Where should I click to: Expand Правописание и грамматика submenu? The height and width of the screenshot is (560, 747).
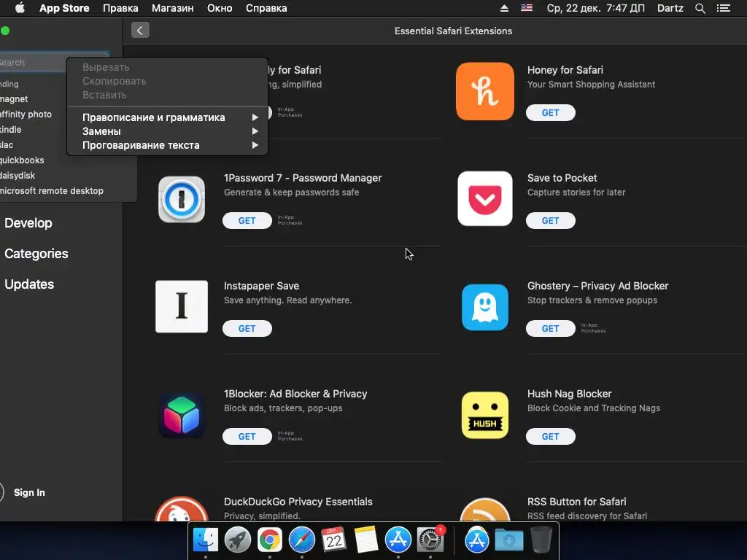(x=168, y=117)
